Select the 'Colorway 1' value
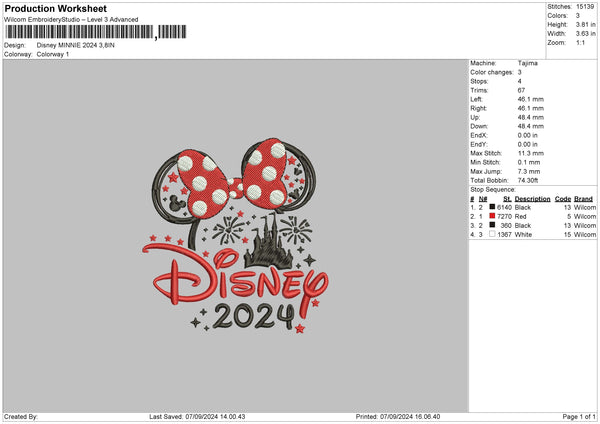600x424 pixels. point(53,54)
